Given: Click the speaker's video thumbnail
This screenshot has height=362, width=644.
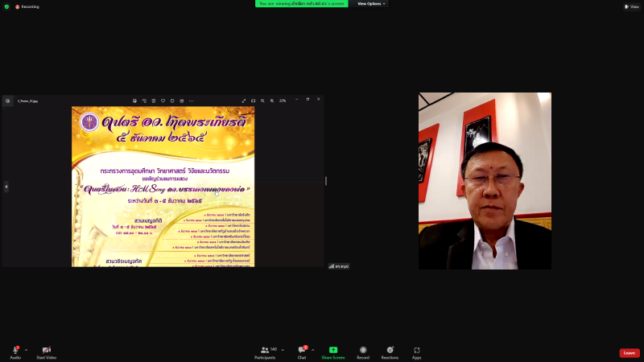Looking at the screenshot, I should [485, 181].
